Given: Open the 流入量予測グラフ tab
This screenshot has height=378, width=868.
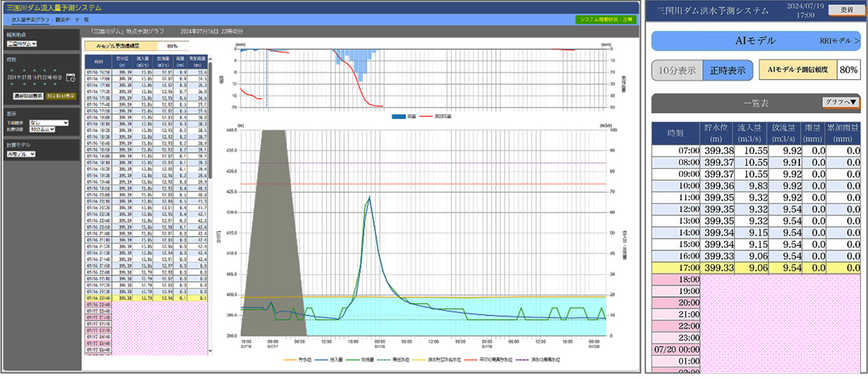Looking at the screenshot, I should point(30,20).
